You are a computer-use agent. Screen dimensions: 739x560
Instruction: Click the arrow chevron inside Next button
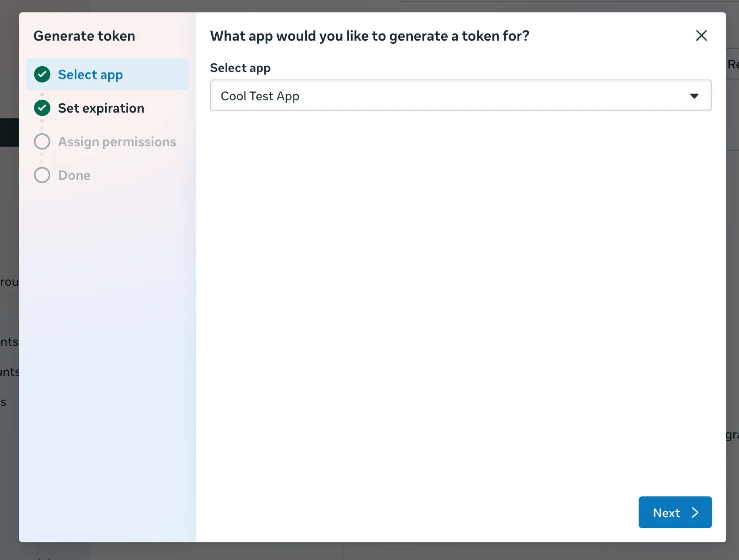click(695, 512)
